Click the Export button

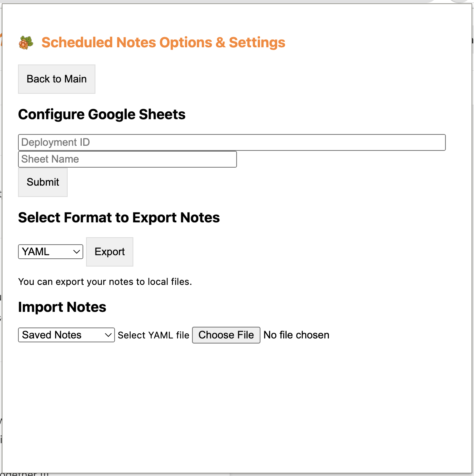tap(110, 252)
